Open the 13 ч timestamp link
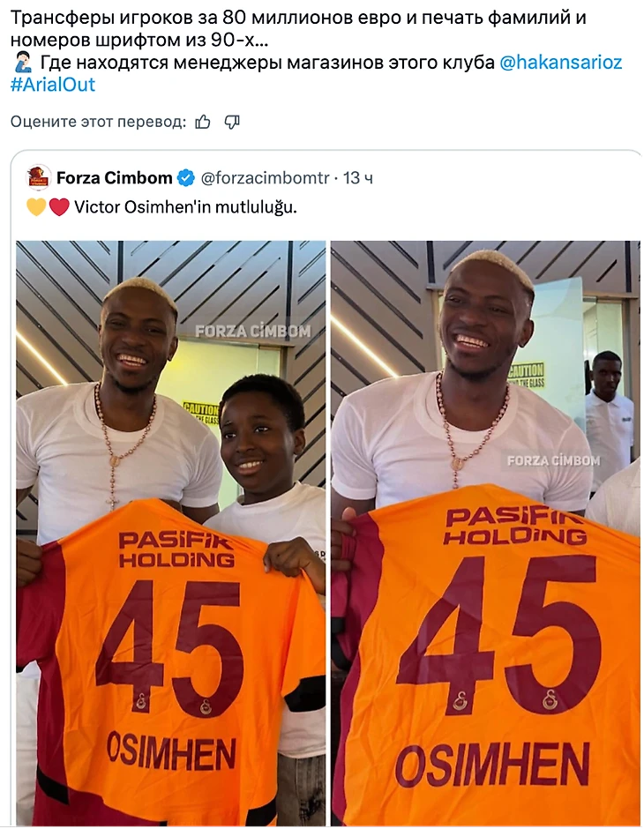Screen dimensions: 644x829 click(x=358, y=178)
